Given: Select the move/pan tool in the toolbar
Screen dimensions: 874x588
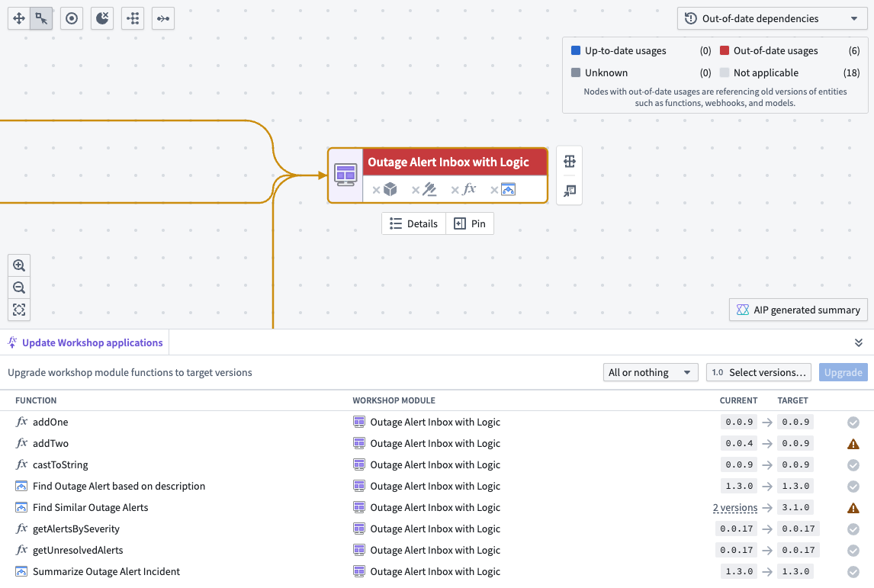Looking at the screenshot, I should coord(18,18).
